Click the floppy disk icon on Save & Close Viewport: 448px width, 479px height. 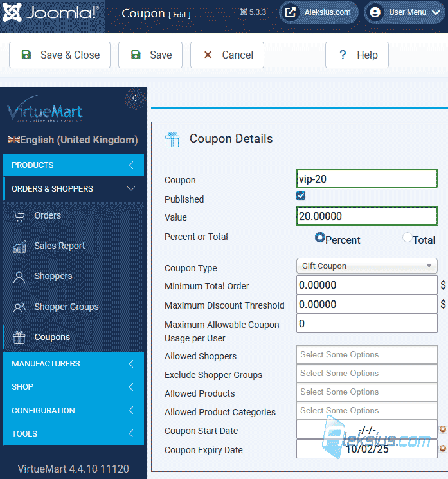click(x=26, y=55)
